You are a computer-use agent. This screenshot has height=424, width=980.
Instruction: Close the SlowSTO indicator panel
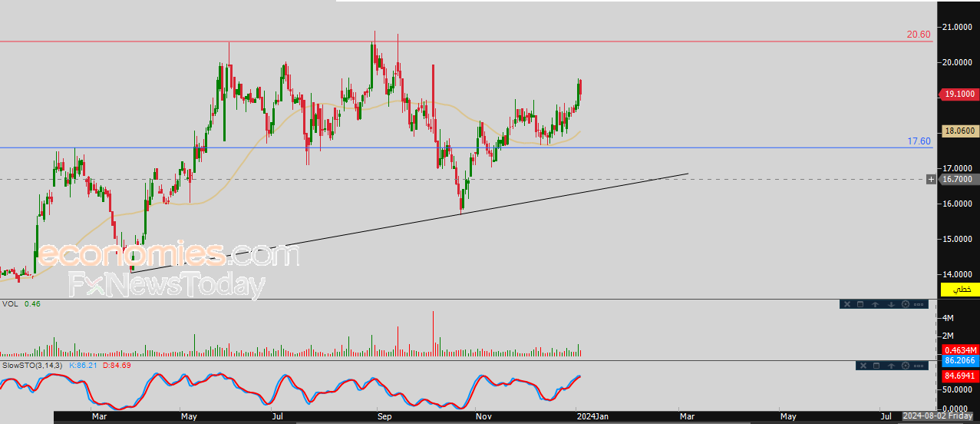862,366
